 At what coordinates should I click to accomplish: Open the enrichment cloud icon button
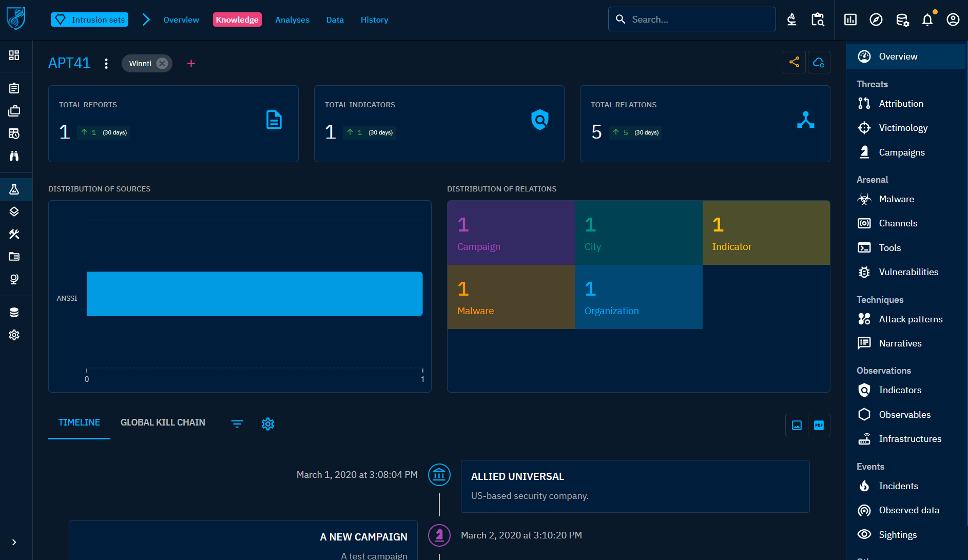(819, 63)
